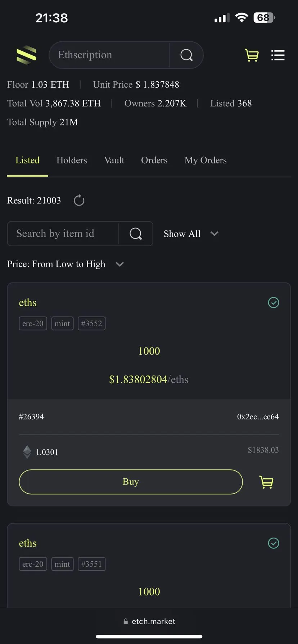Toggle verified check on #3552 card
Image resolution: width=298 pixels, height=644 pixels.
click(274, 303)
